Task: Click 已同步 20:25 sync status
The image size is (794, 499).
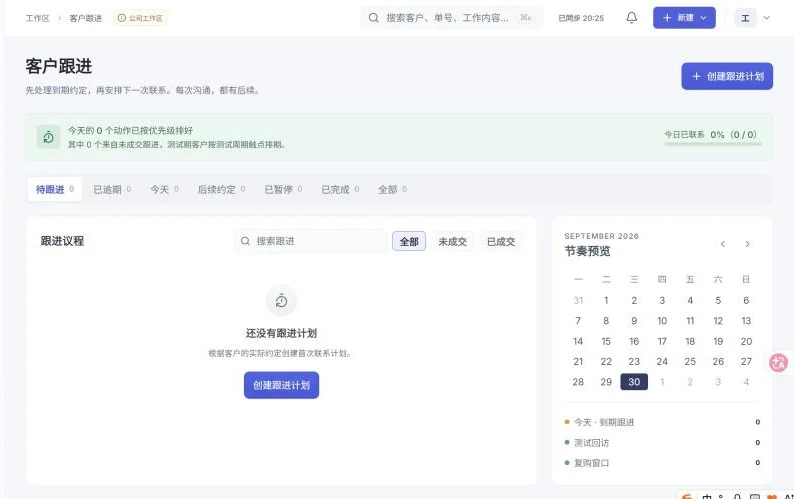Action: click(581, 18)
